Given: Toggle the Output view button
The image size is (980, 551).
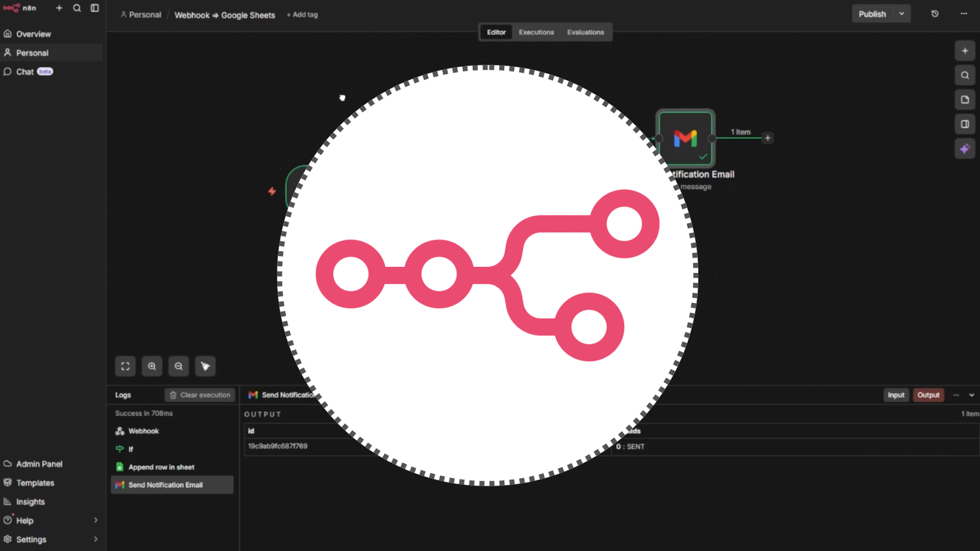Looking at the screenshot, I should pyautogui.click(x=928, y=395).
